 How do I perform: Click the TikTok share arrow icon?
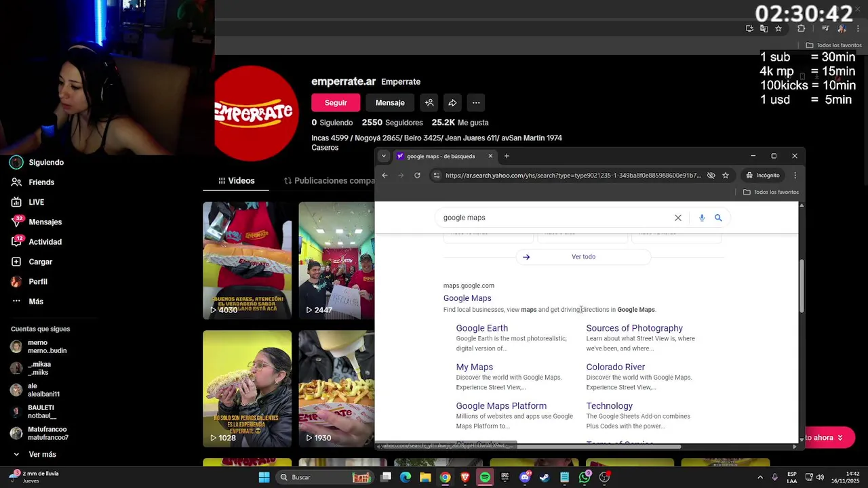click(x=452, y=103)
